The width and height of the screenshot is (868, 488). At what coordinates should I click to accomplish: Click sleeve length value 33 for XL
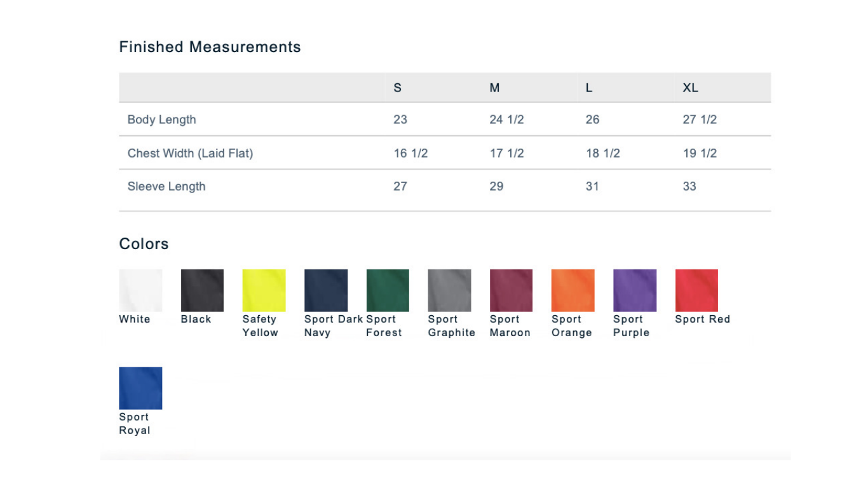point(689,186)
